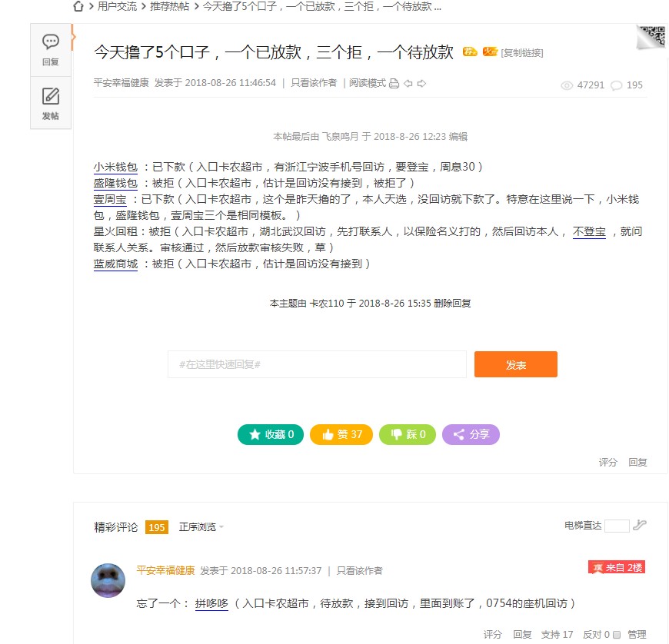The width and height of the screenshot is (669, 644).
Task: Click 管理 on the comment
Action: click(x=637, y=635)
